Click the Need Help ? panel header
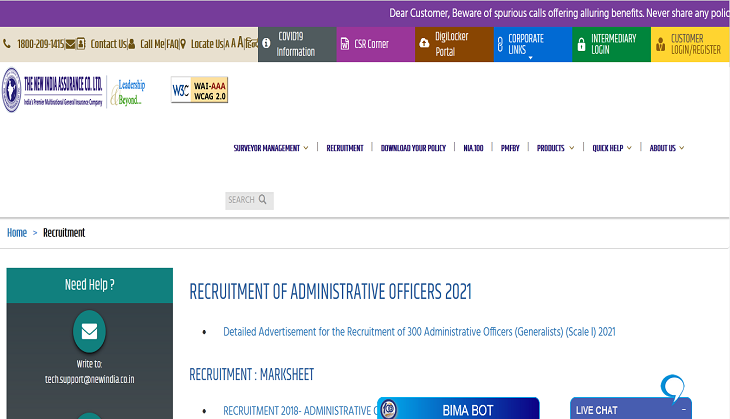This screenshot has height=419, width=730. click(89, 285)
